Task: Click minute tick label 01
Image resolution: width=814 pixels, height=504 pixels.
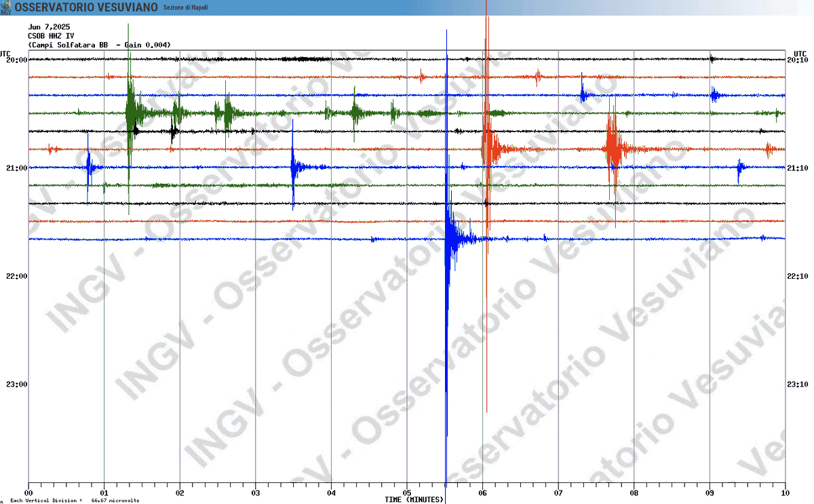Action: tap(104, 493)
